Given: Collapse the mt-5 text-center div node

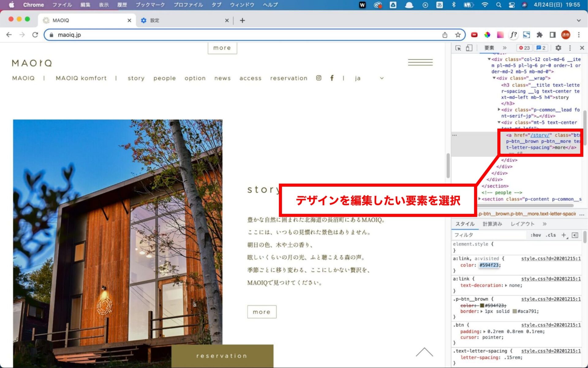Looking at the screenshot, I should pos(499,122).
